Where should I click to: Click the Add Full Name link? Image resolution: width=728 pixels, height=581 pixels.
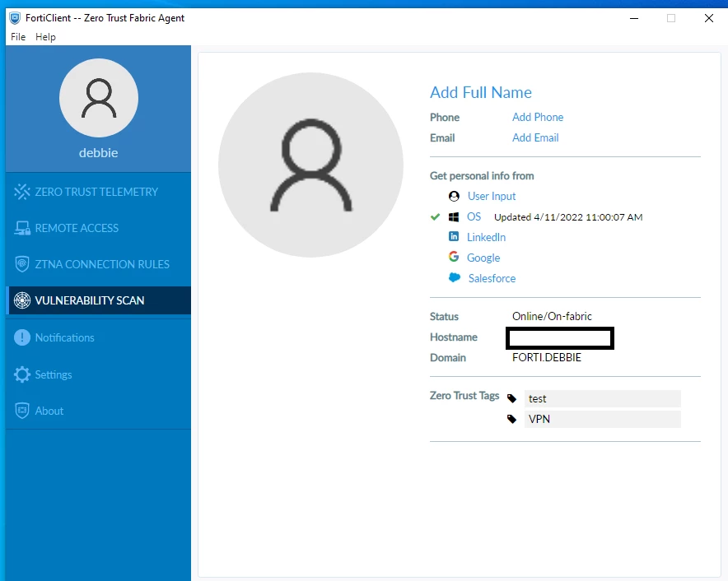(481, 92)
